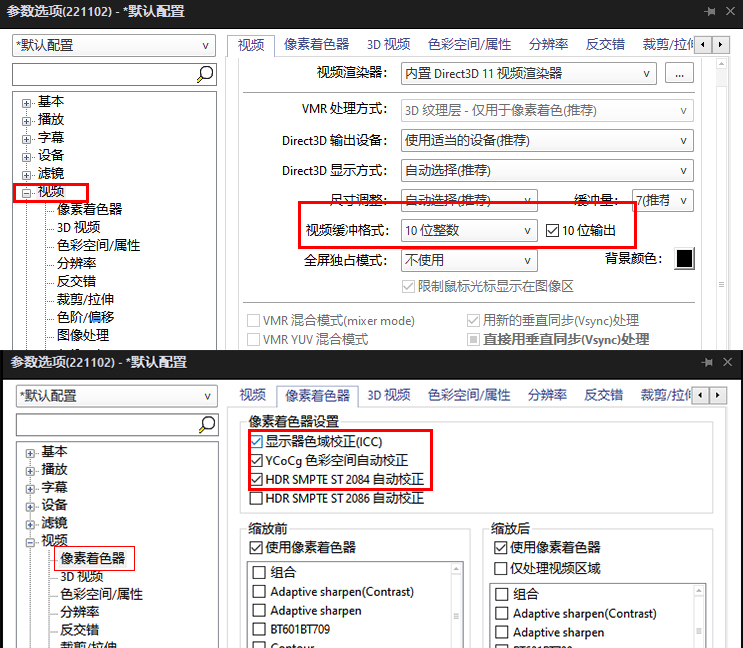Switch to 3D 视频 tab in the lower dialog

[388, 395]
